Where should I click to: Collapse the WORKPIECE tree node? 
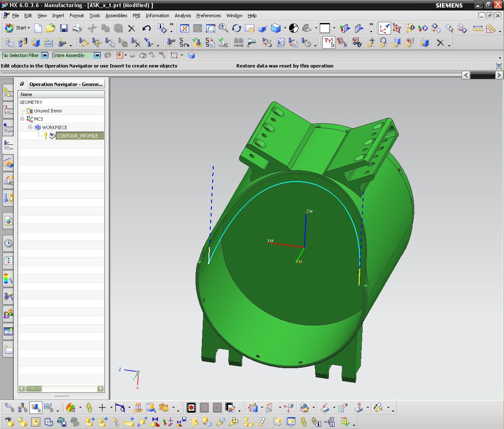click(30, 127)
